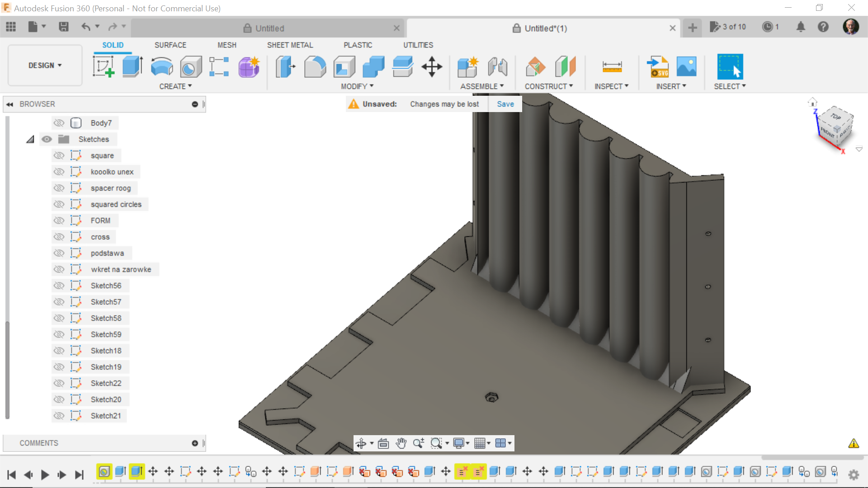The height and width of the screenshot is (488, 868).
Task: Click Save in the unsaved changes banner
Action: pos(505,104)
